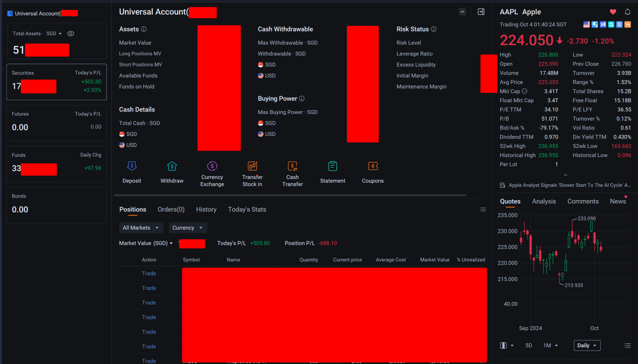Image resolution: width=638 pixels, height=364 pixels.
Task: Click the Position P/L value -688.10
Action: click(328, 243)
